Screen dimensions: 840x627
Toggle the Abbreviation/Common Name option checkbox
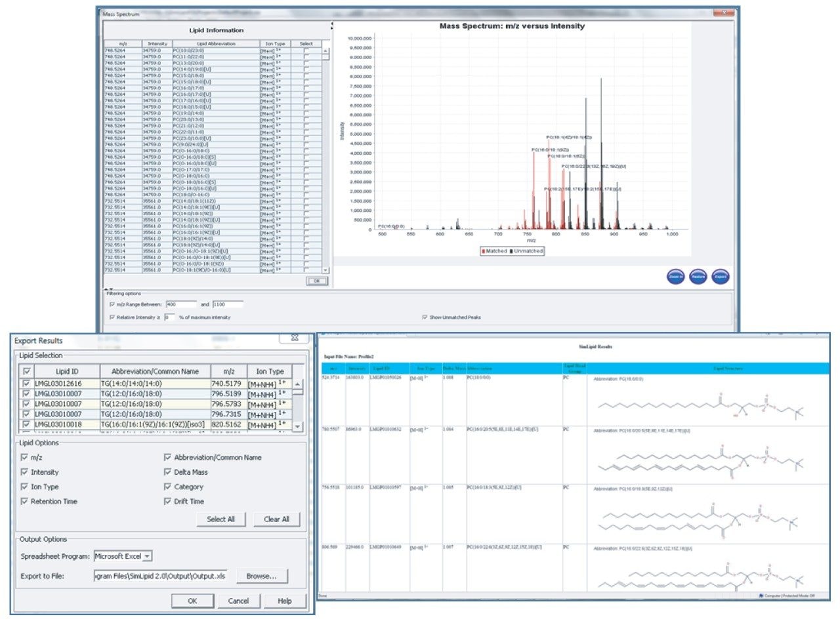tap(167, 458)
